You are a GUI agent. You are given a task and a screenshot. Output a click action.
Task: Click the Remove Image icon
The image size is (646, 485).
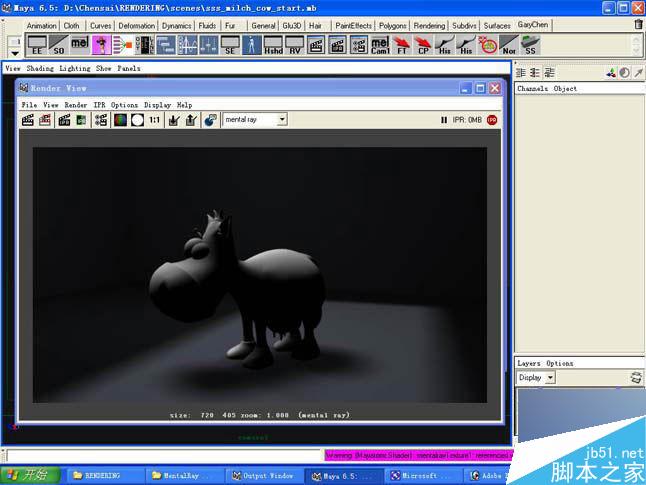point(191,120)
